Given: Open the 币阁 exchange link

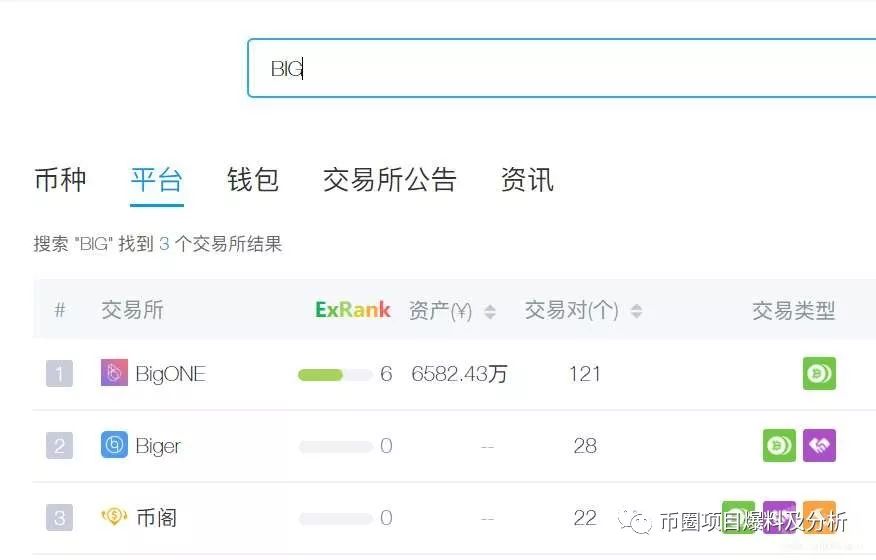Looking at the screenshot, I should 156,518.
